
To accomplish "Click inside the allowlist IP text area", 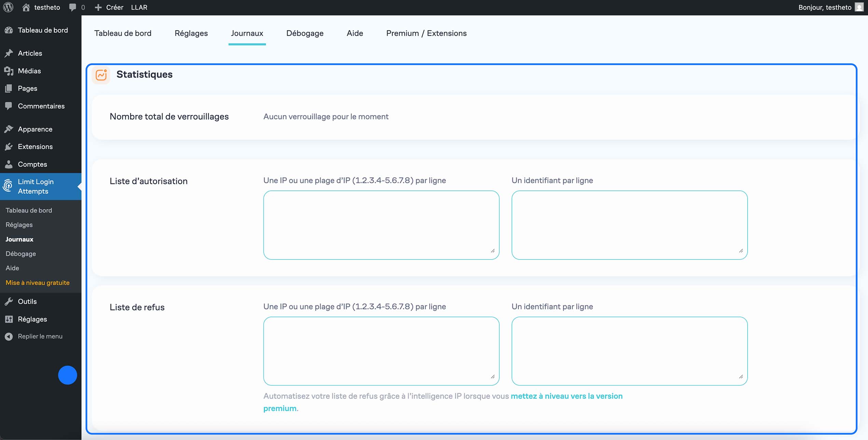I will click(381, 225).
